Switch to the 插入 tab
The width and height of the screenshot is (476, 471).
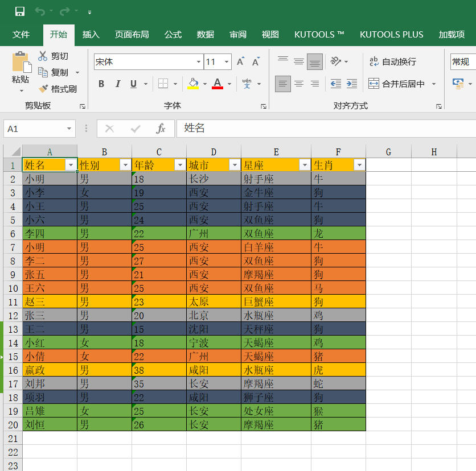tap(91, 34)
